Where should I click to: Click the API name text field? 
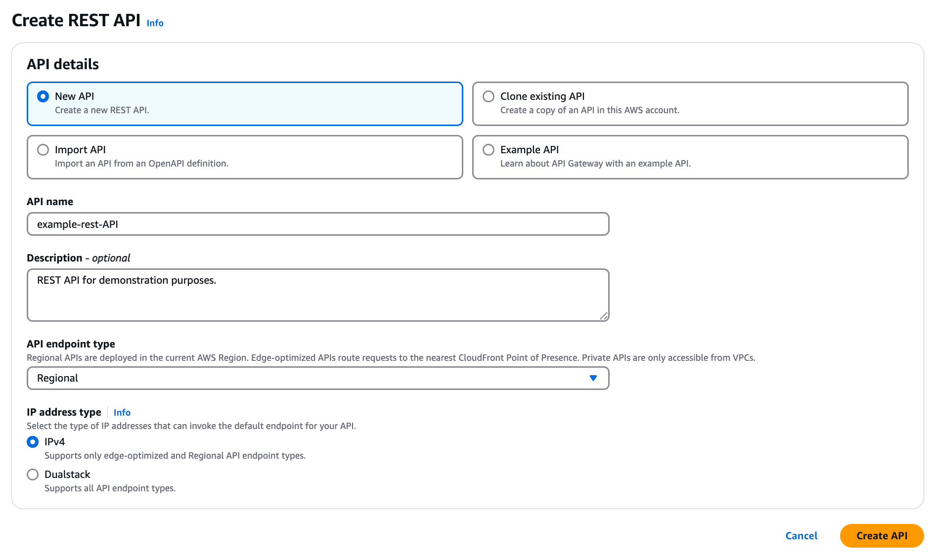click(x=317, y=224)
